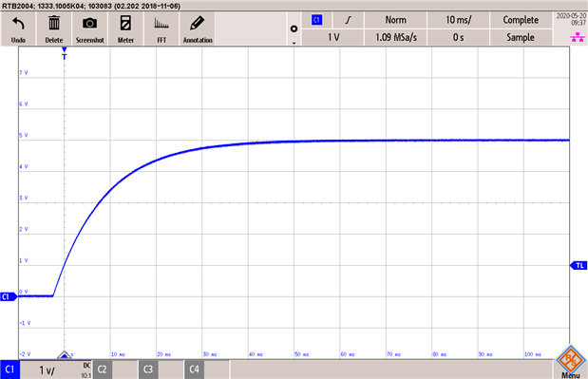The height and width of the screenshot is (379, 588).
Task: Click the 1.09 MSa/s sample rate field
Action: point(395,37)
